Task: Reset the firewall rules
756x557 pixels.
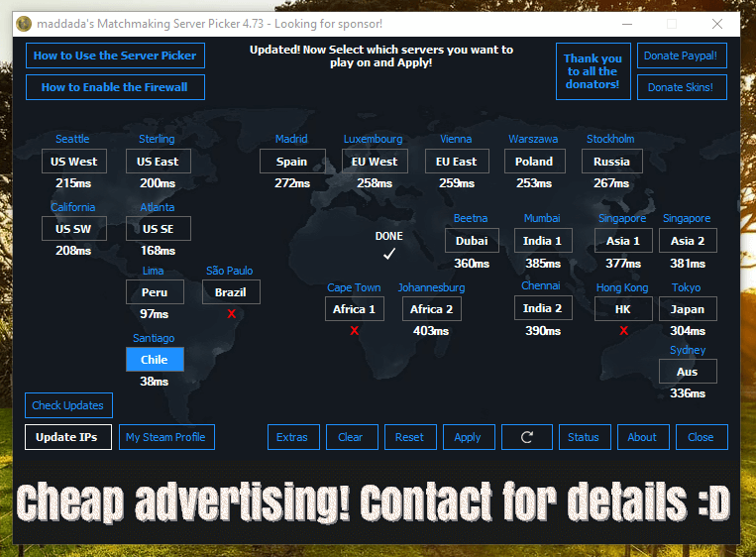Action: click(409, 437)
